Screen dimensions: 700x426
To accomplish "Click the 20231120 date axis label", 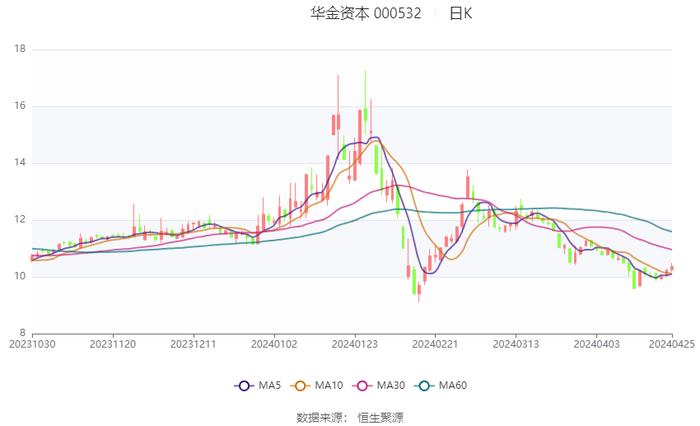I will point(112,344).
